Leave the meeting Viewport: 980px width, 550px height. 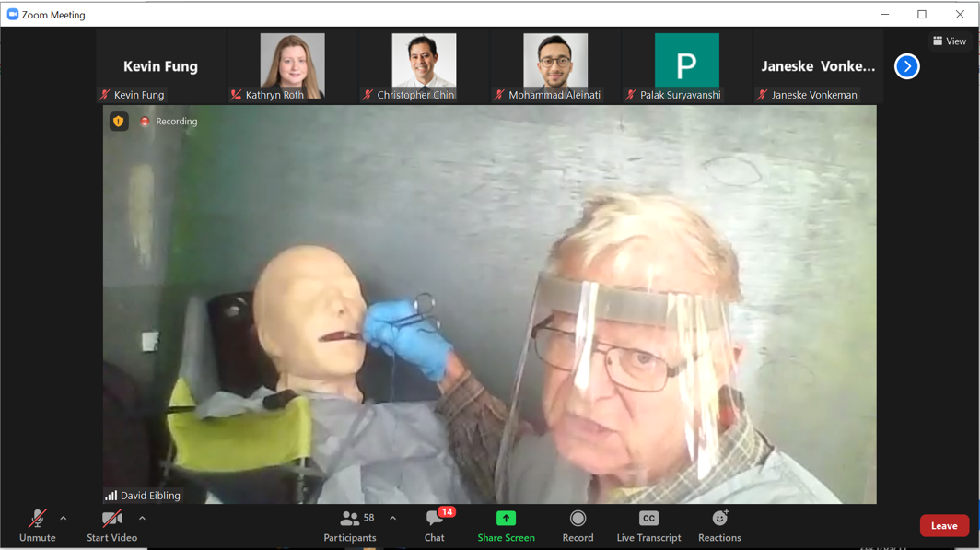944,526
